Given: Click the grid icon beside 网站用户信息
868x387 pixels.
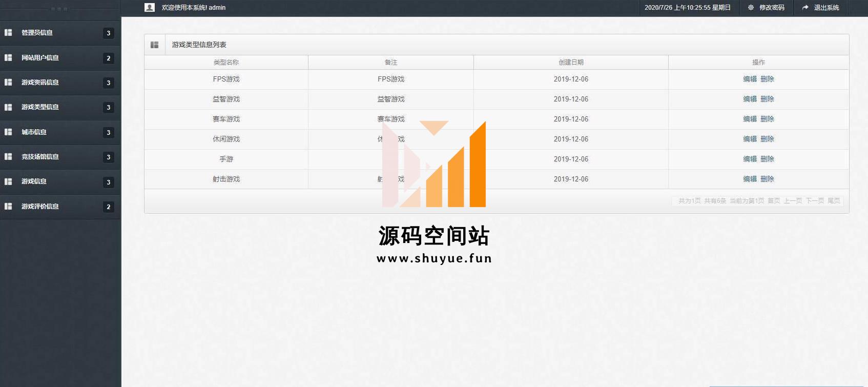Looking at the screenshot, I should click(x=8, y=58).
